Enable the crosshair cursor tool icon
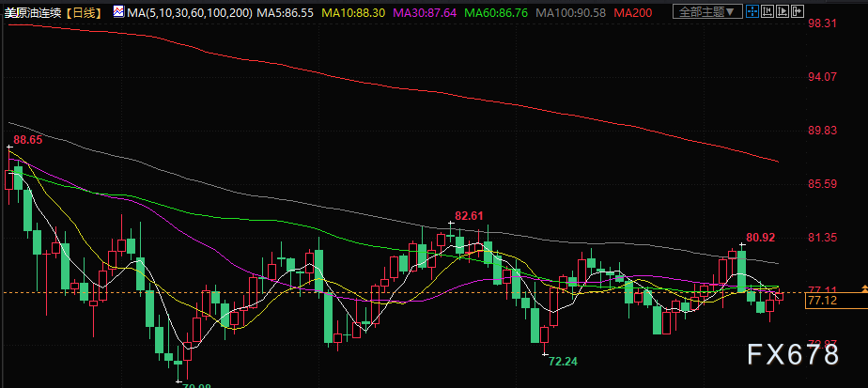The height and width of the screenshot is (388, 868). click(x=752, y=11)
